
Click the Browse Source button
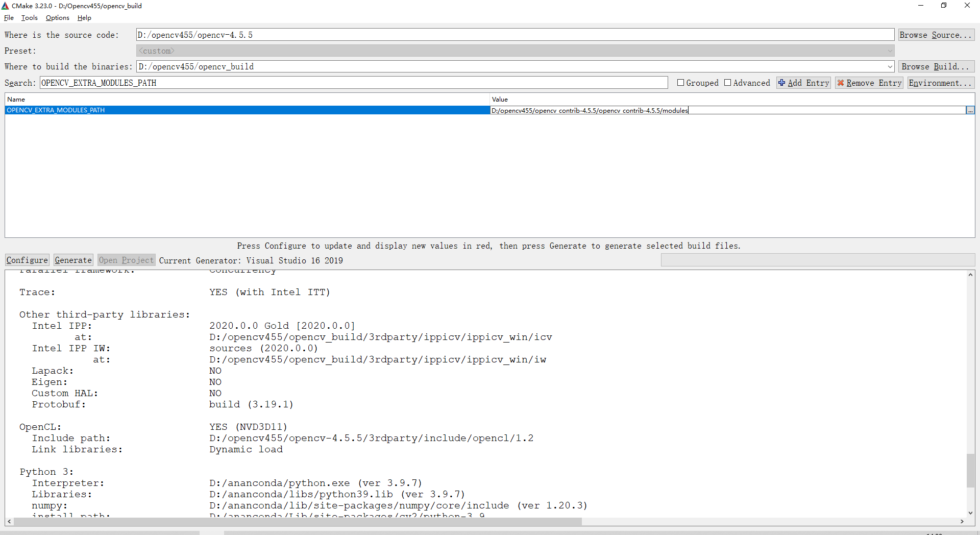pyautogui.click(x=936, y=35)
